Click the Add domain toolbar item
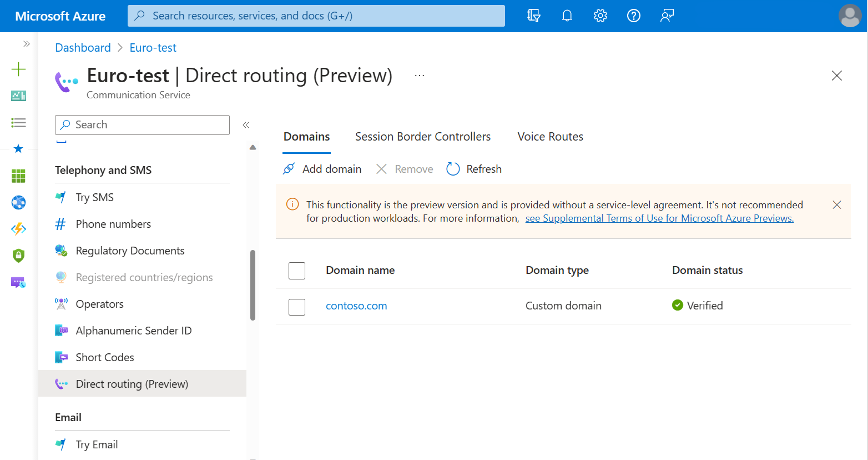Screen dimensions: 868x460 tap(322, 169)
